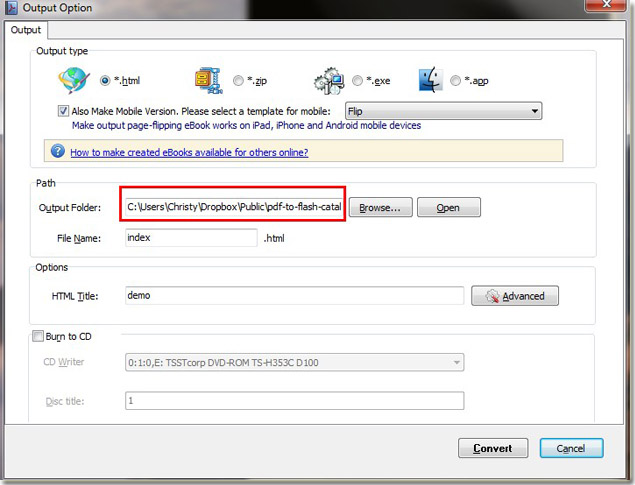Choose the *.app output type
Viewport: 635px width, 485px height.
456,80
